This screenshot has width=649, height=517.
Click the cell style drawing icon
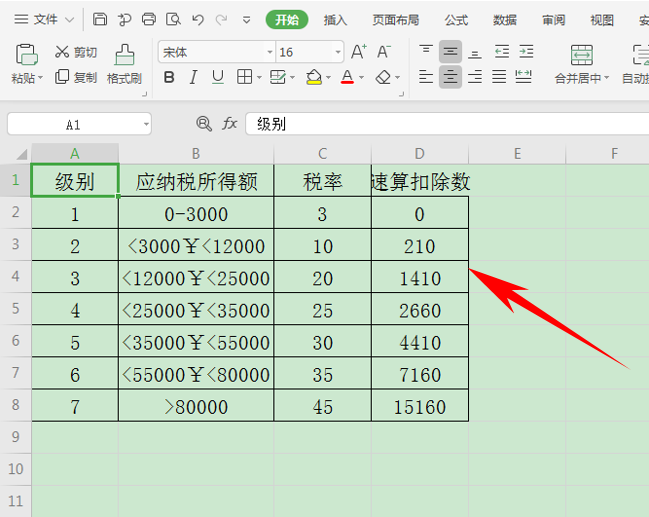277,77
